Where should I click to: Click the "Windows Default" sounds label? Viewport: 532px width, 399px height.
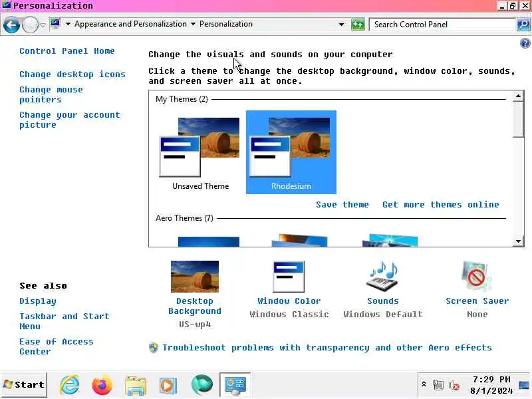coord(383,314)
